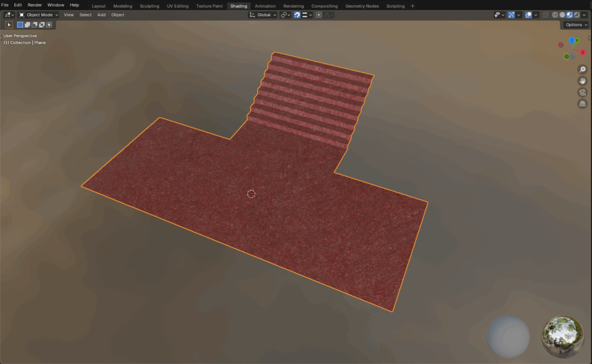This screenshot has height=364, width=592.
Task: Open the Edit menu
Action: 18,5
